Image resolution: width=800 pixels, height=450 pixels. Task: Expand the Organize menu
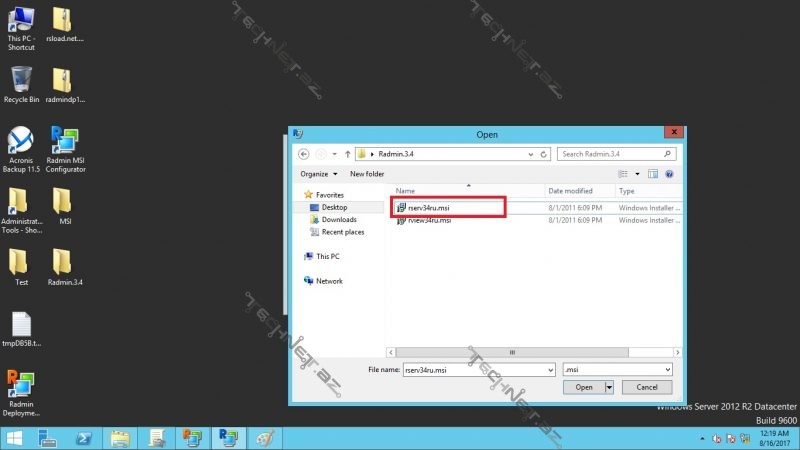tap(318, 174)
